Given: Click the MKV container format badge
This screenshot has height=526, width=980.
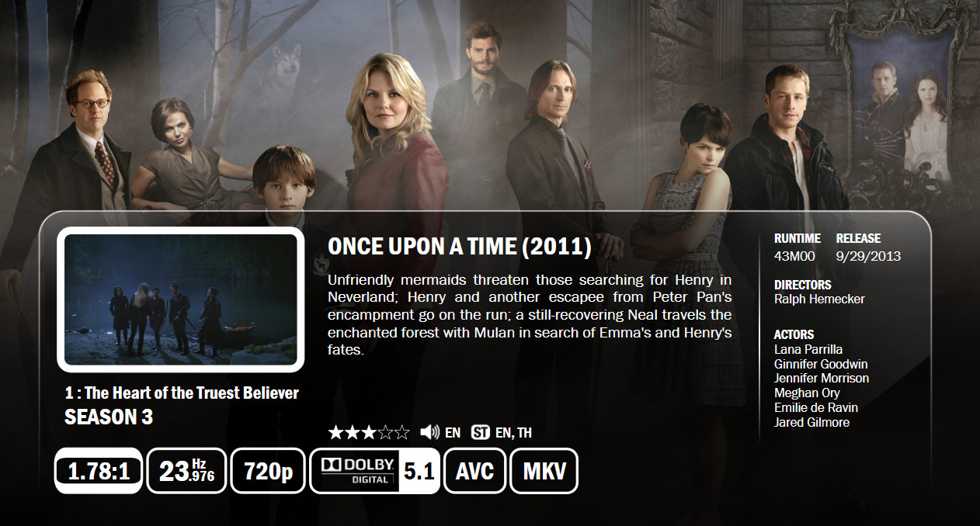Looking at the screenshot, I should 544,470.
